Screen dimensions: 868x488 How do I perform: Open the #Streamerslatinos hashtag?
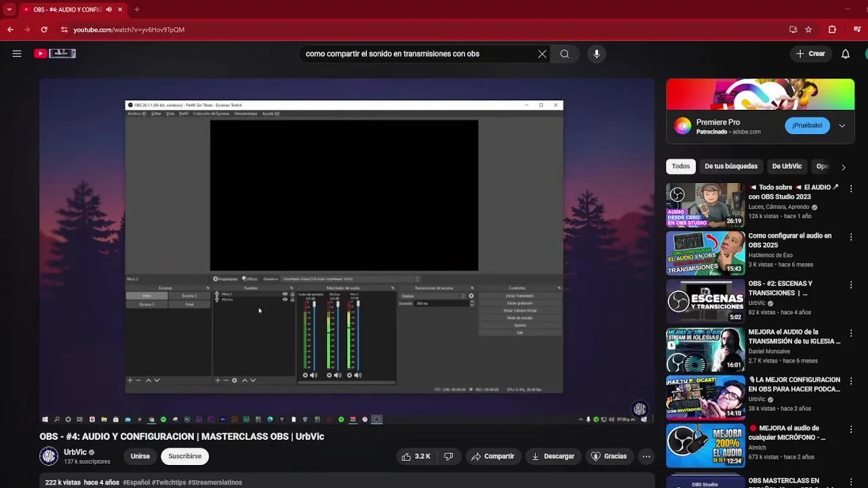[x=215, y=483]
